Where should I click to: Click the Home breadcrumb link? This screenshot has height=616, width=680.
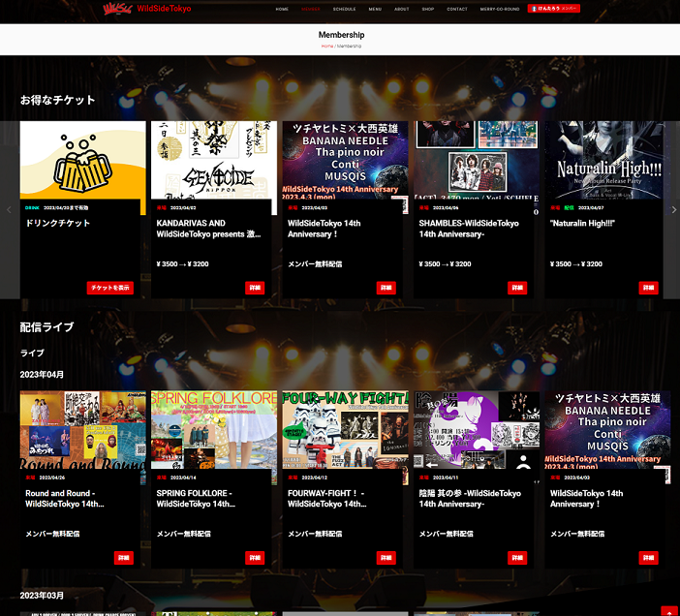[327, 46]
